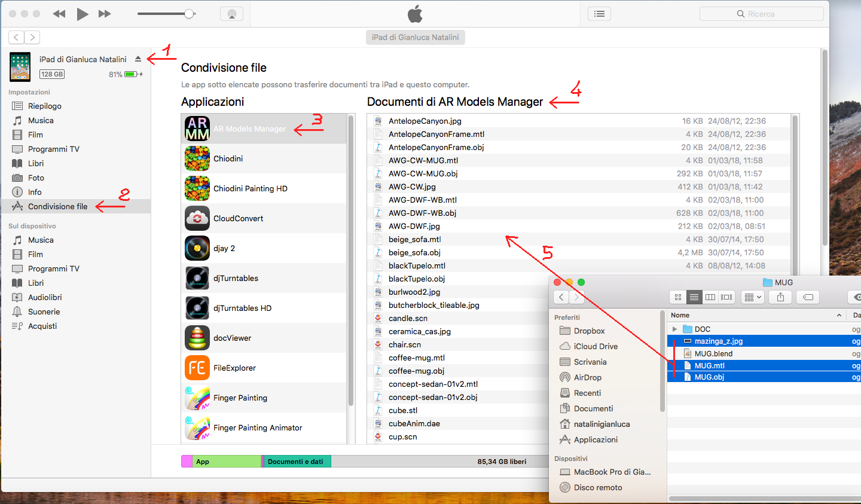Click the Finder tags button
This screenshot has height=504, width=861.
point(808,297)
